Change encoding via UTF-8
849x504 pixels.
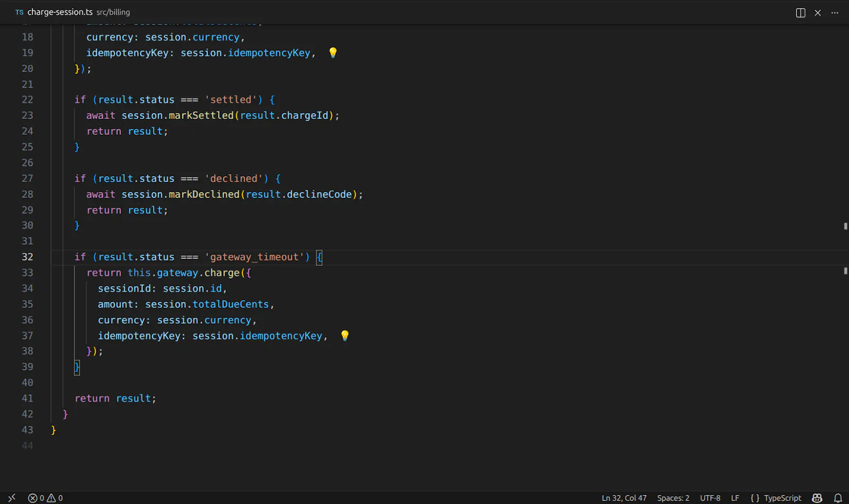pos(710,498)
